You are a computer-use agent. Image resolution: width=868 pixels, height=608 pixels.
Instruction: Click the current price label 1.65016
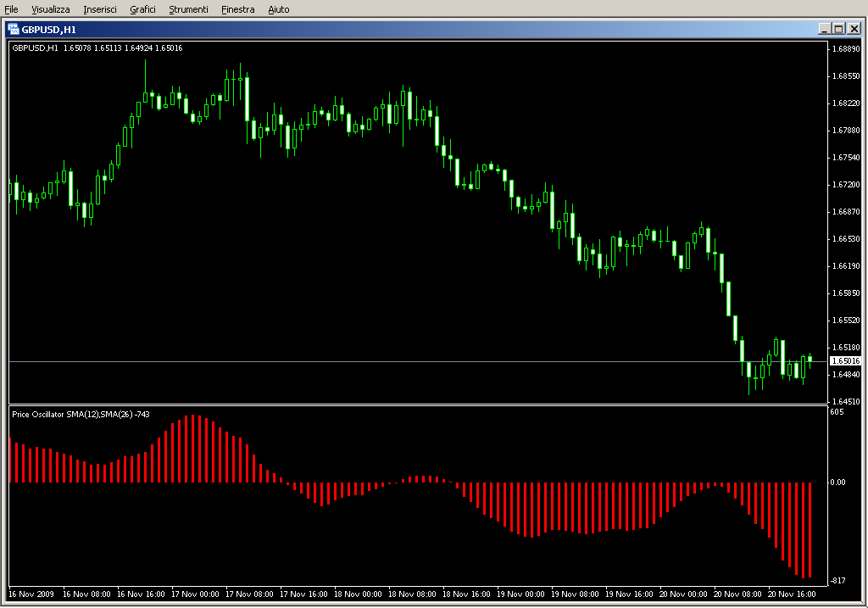pos(846,361)
